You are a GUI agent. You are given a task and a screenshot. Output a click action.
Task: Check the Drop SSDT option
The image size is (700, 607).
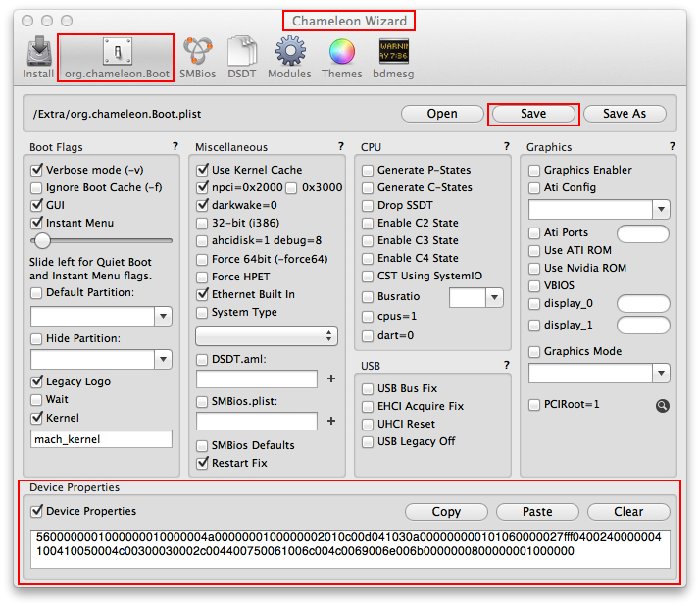point(368,206)
